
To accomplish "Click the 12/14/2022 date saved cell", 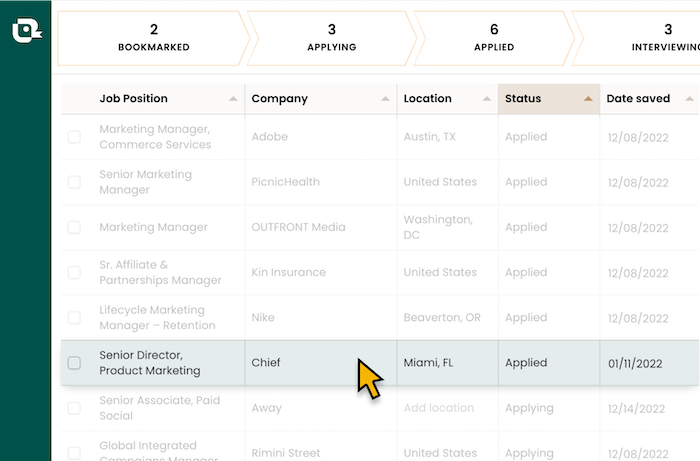I will point(650,408).
